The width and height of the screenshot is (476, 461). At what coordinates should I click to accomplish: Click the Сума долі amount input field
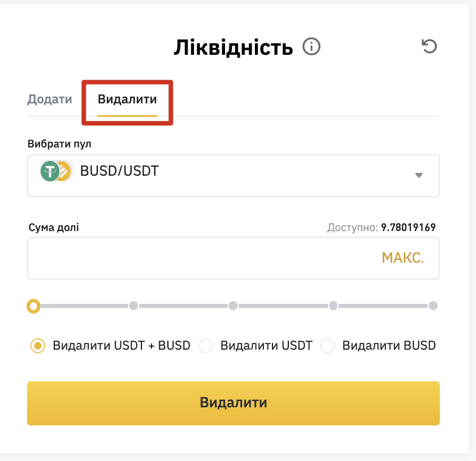(233, 258)
